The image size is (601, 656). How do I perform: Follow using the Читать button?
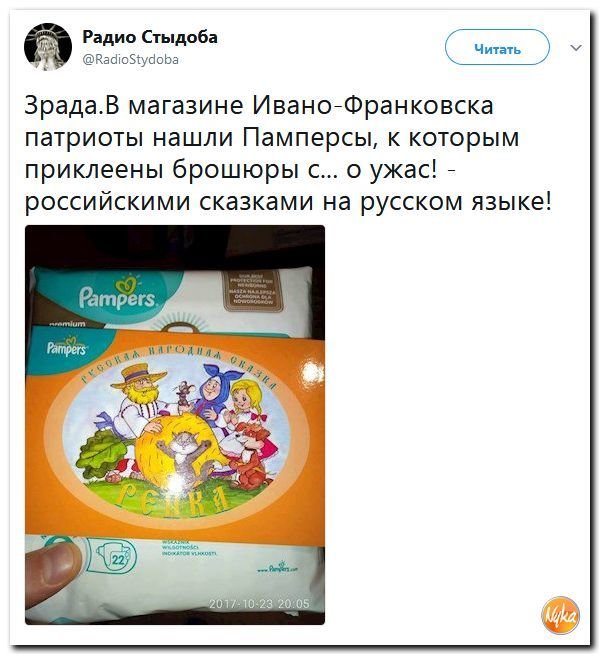pyautogui.click(x=497, y=49)
